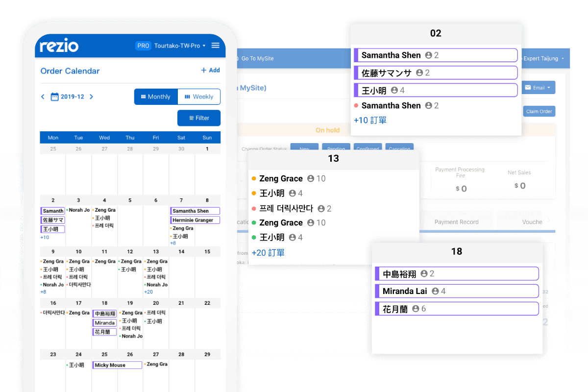The image size is (588, 392).
Task: Switch to Weekly calendar view
Action: point(199,97)
